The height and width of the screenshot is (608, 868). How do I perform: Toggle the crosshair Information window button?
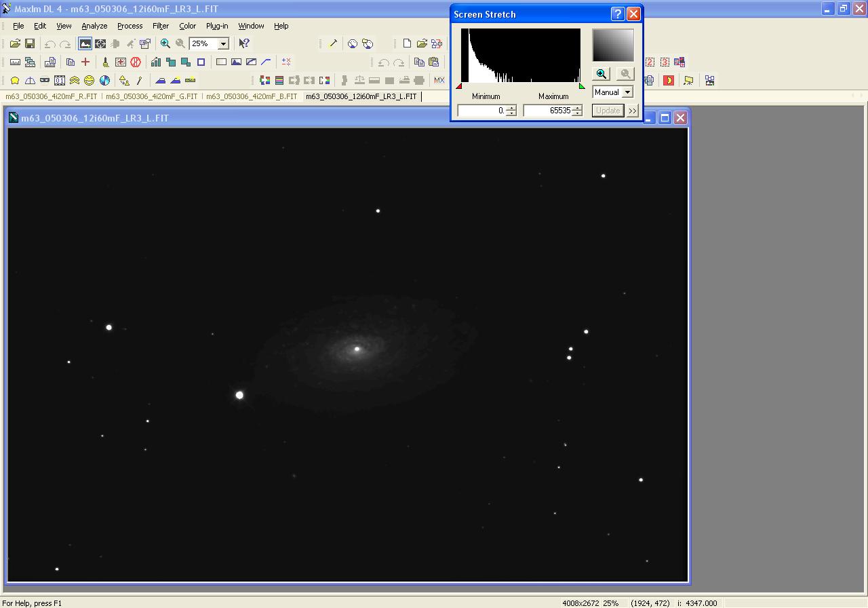click(x=100, y=43)
